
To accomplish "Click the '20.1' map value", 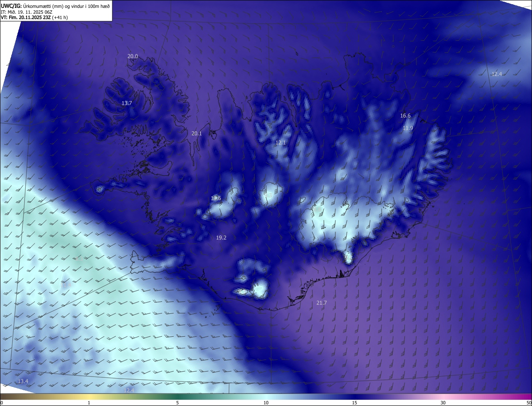I will 197,133.
